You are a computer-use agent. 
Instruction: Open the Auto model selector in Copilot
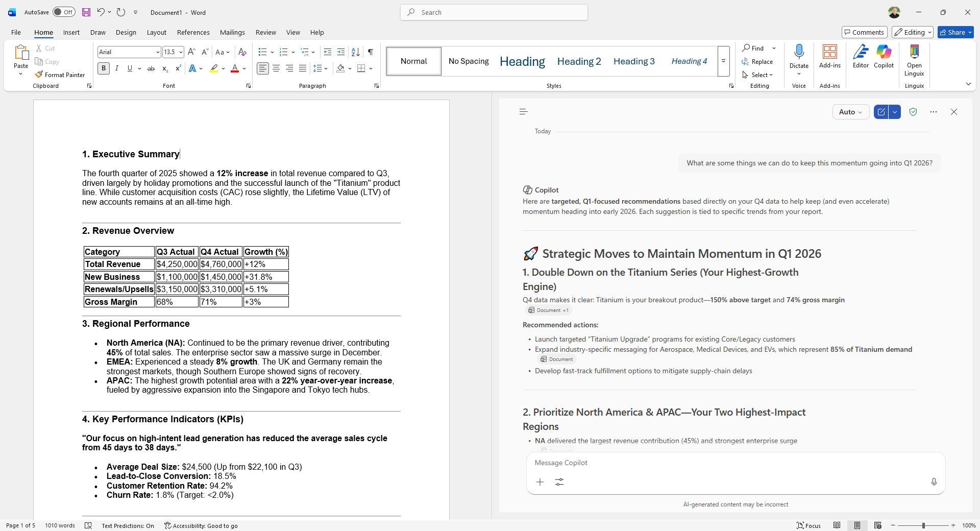(x=850, y=111)
